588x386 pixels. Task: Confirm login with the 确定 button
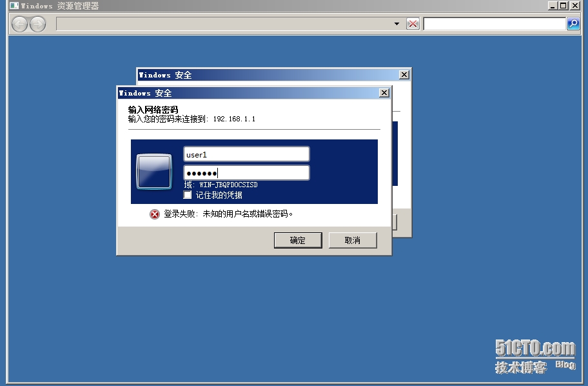pyautogui.click(x=298, y=240)
